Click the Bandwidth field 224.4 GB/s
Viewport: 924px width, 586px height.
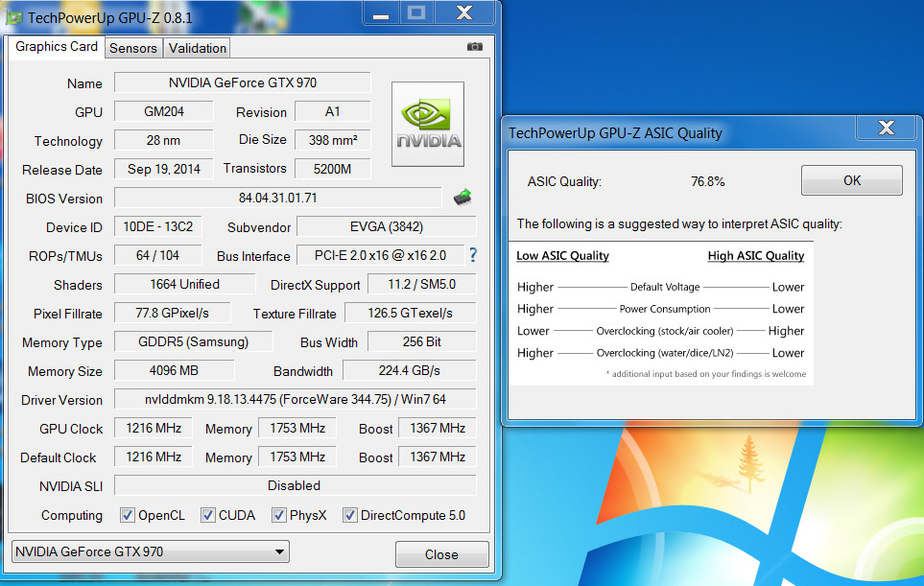[x=409, y=371]
